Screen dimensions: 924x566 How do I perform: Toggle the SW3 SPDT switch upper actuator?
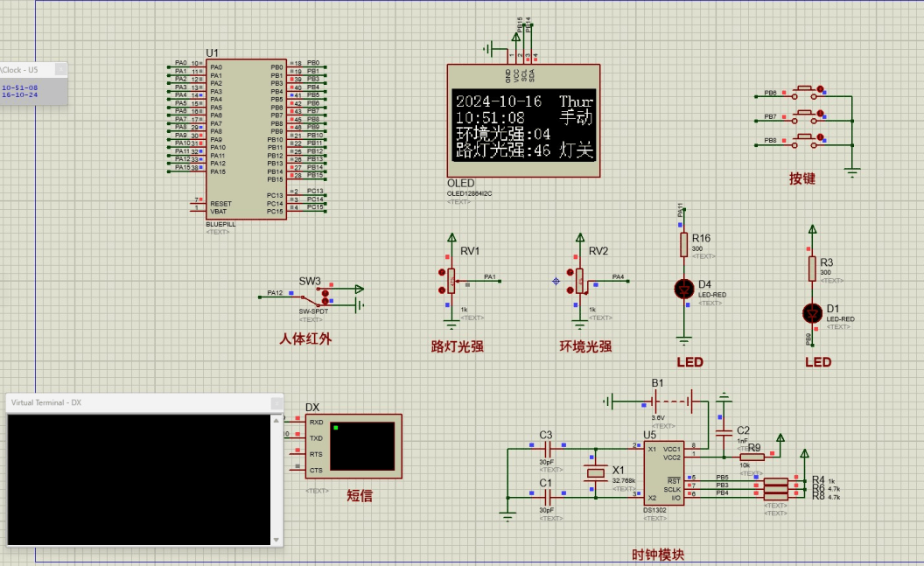(325, 292)
